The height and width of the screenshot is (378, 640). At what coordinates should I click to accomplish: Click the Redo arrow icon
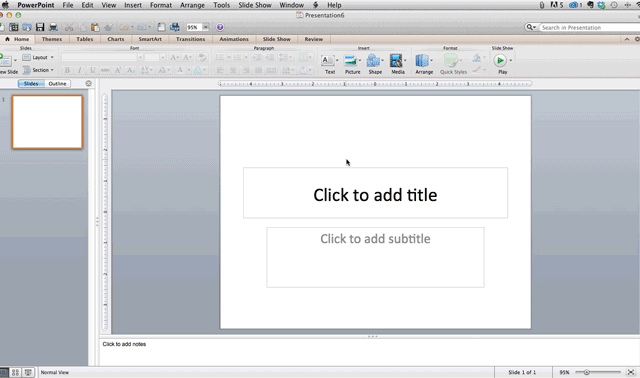[142, 27]
